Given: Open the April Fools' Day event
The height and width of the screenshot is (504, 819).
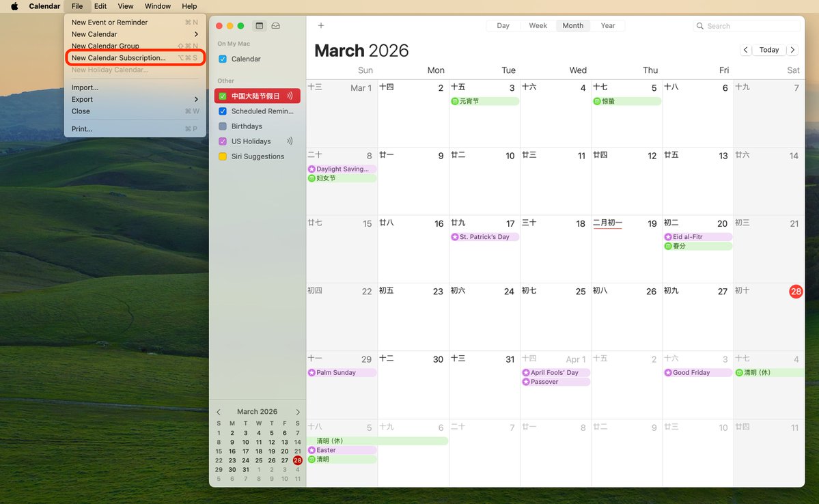Looking at the screenshot, I should tap(556, 373).
